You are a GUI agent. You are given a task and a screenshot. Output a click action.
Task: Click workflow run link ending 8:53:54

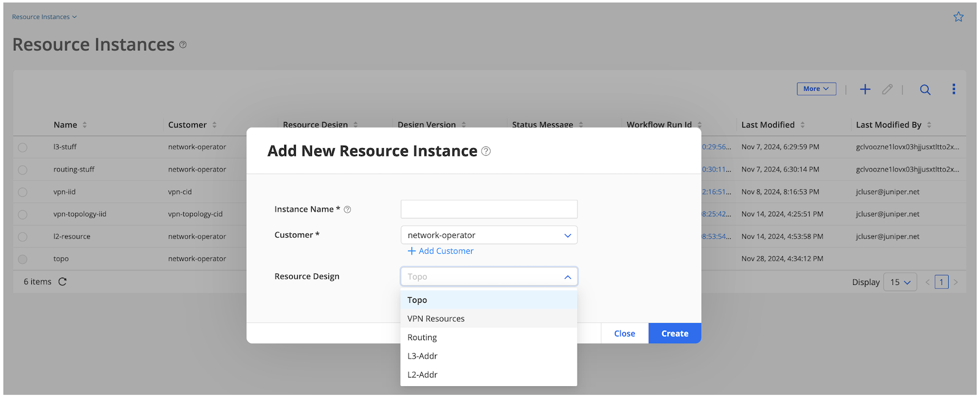click(717, 237)
